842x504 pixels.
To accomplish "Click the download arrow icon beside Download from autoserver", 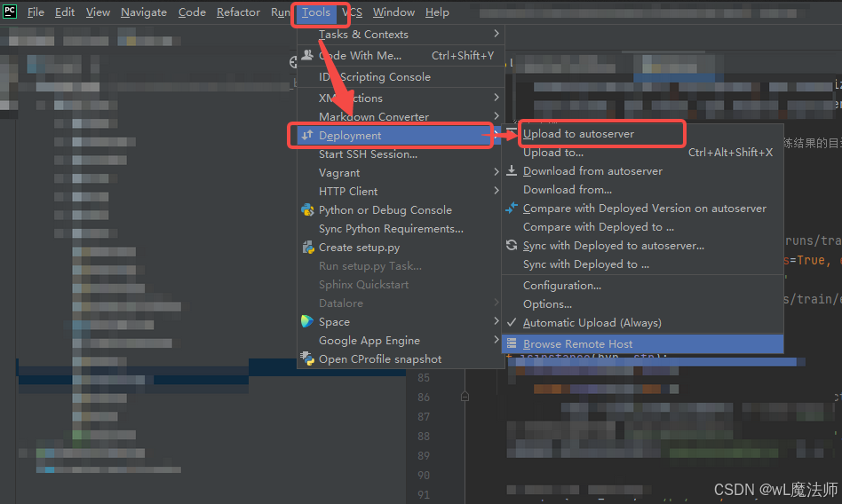I will pyautogui.click(x=512, y=170).
